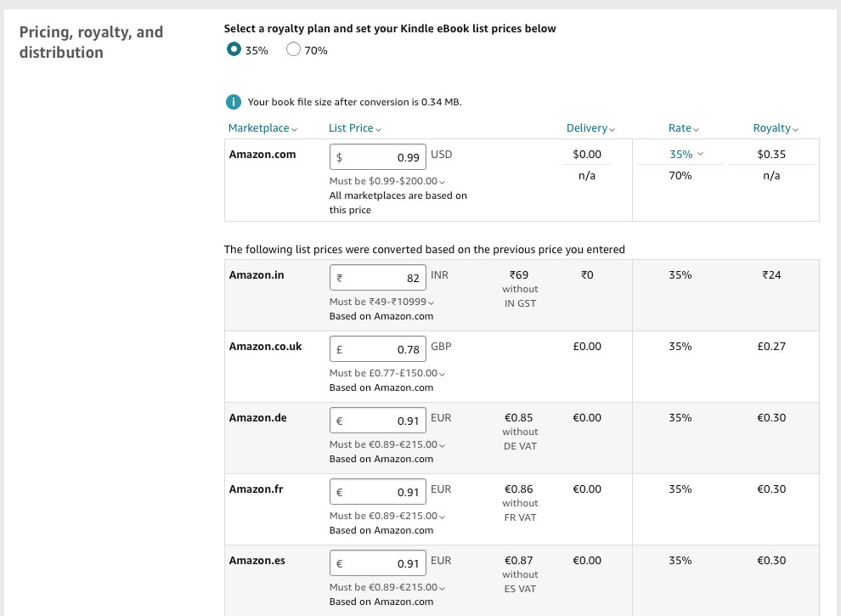
Task: Expand Amazon.in price range requirements
Action: point(430,301)
